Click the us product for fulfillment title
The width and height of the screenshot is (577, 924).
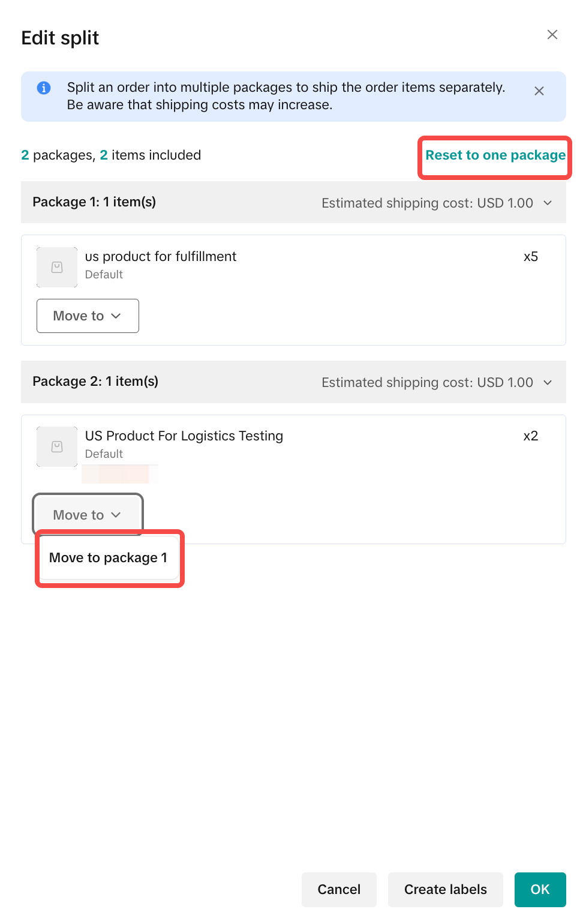(x=161, y=257)
